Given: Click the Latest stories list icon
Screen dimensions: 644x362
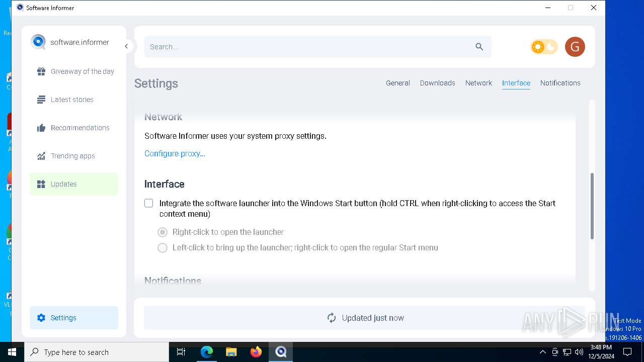Looking at the screenshot, I should [41, 100].
